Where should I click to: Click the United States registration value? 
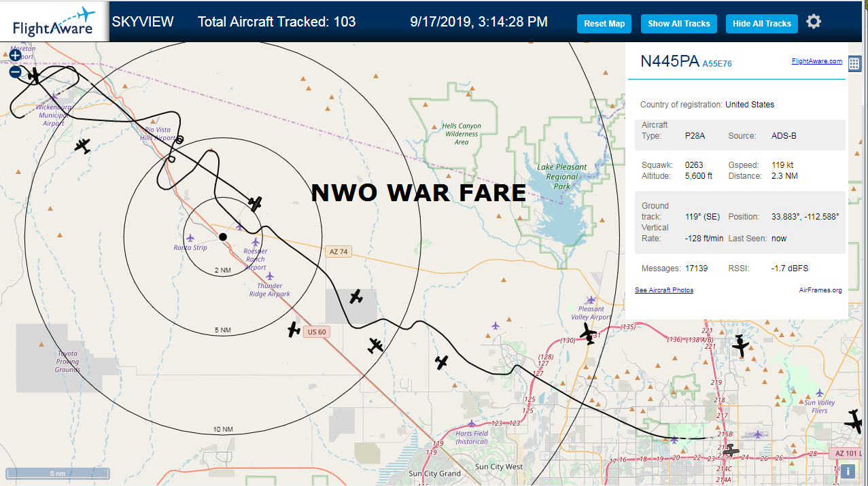pos(750,105)
